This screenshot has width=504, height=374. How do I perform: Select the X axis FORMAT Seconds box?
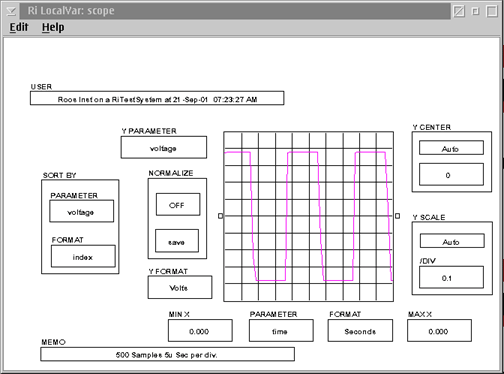360,331
